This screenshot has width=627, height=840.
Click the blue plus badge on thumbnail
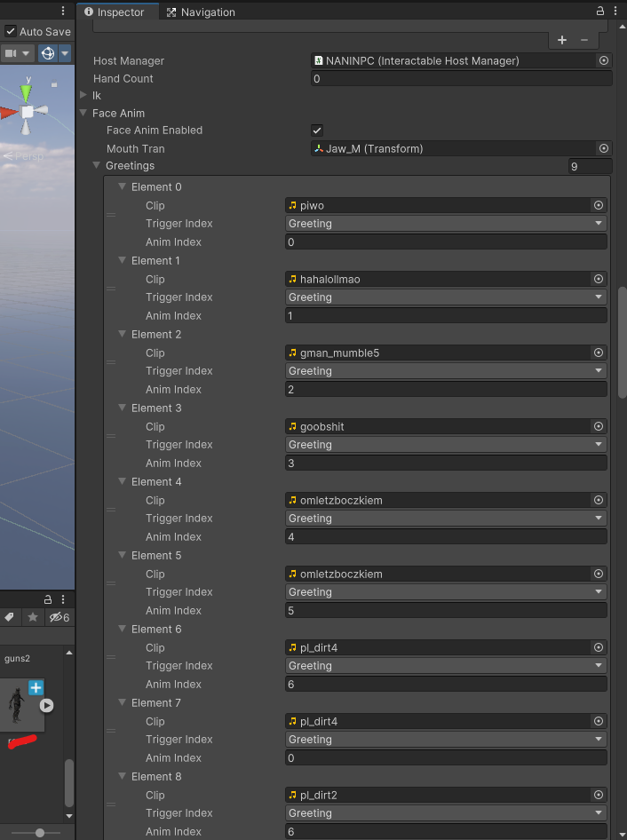pos(36,687)
